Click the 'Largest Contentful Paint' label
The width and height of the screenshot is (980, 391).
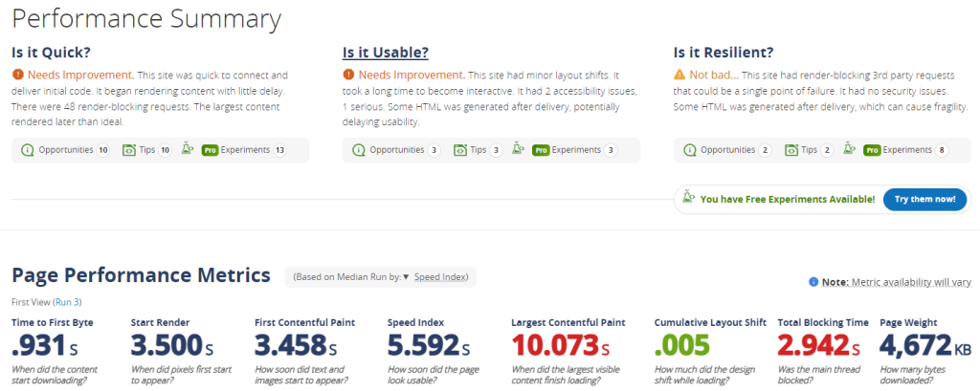tap(568, 323)
